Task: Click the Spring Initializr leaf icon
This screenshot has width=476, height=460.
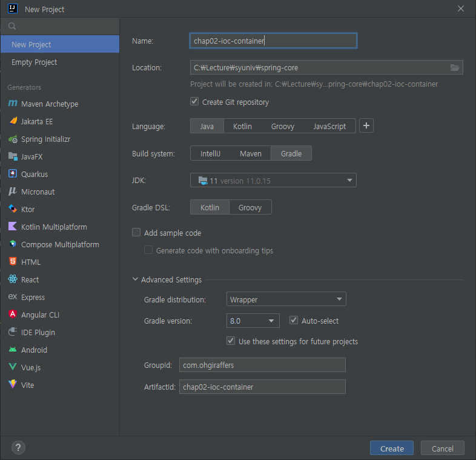Action: coord(13,139)
